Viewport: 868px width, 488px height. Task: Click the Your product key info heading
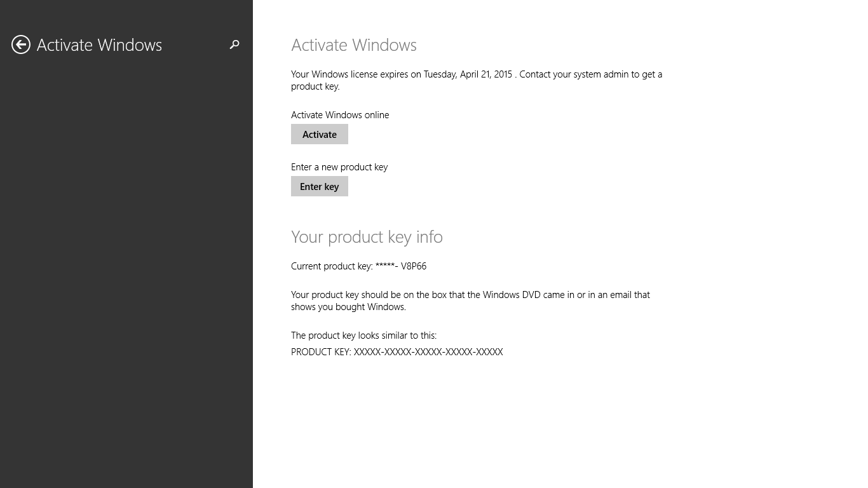click(x=367, y=237)
